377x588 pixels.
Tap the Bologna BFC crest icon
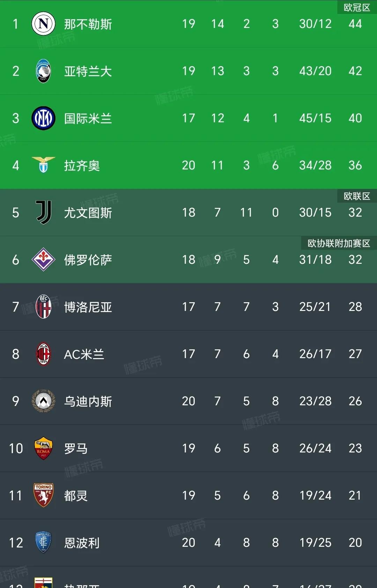tap(43, 307)
